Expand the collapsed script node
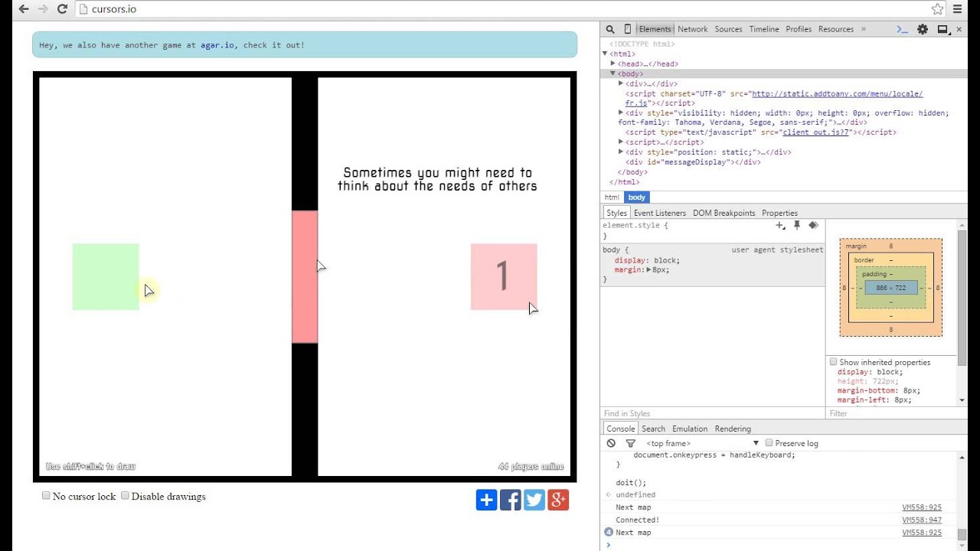Image resolution: width=980 pixels, height=551 pixels. click(x=621, y=142)
